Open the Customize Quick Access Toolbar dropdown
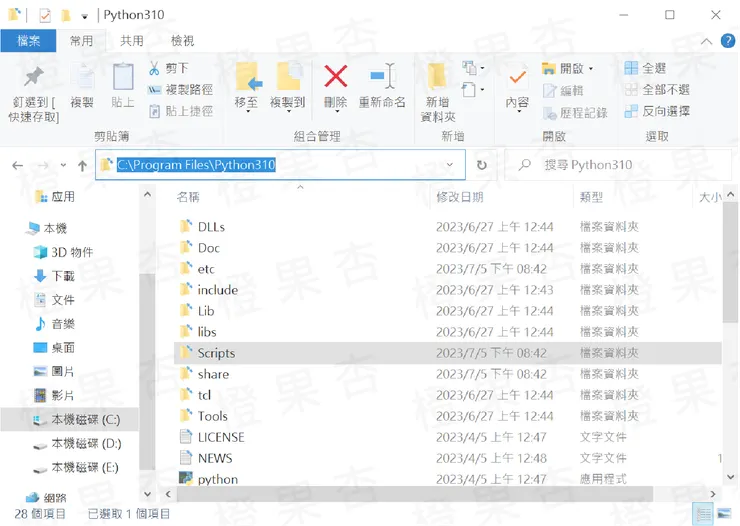 (84, 17)
